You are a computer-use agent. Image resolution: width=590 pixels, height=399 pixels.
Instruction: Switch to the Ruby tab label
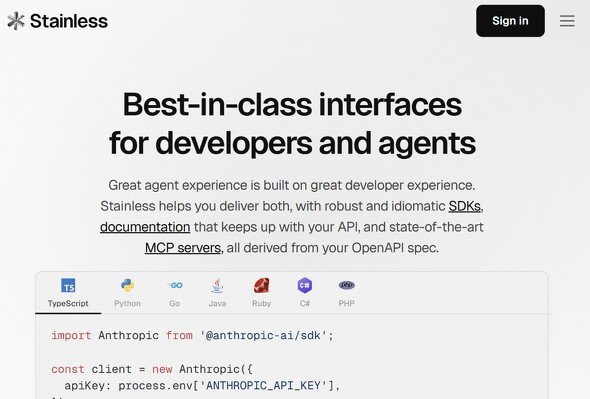click(262, 303)
